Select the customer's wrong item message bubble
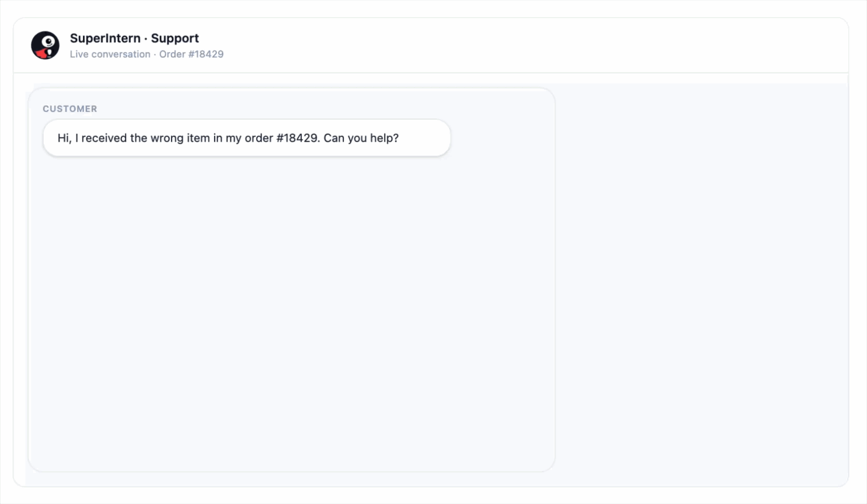Viewport: 867px width, 504px height. (247, 138)
